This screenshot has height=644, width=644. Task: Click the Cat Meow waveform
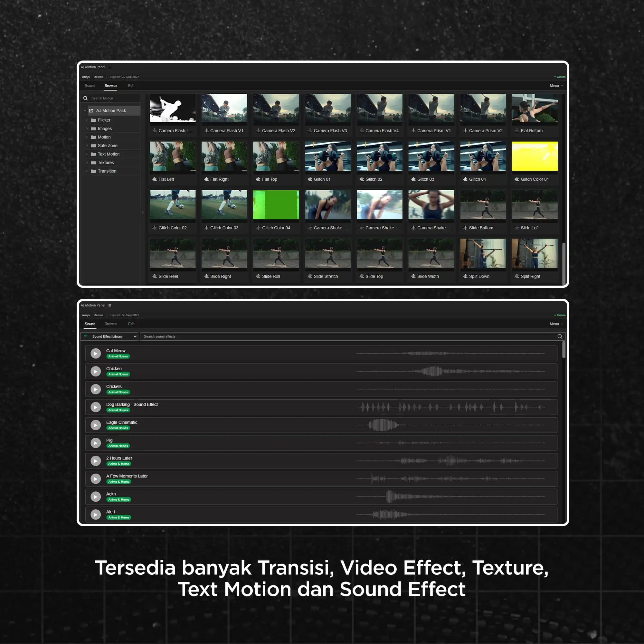tap(450, 353)
